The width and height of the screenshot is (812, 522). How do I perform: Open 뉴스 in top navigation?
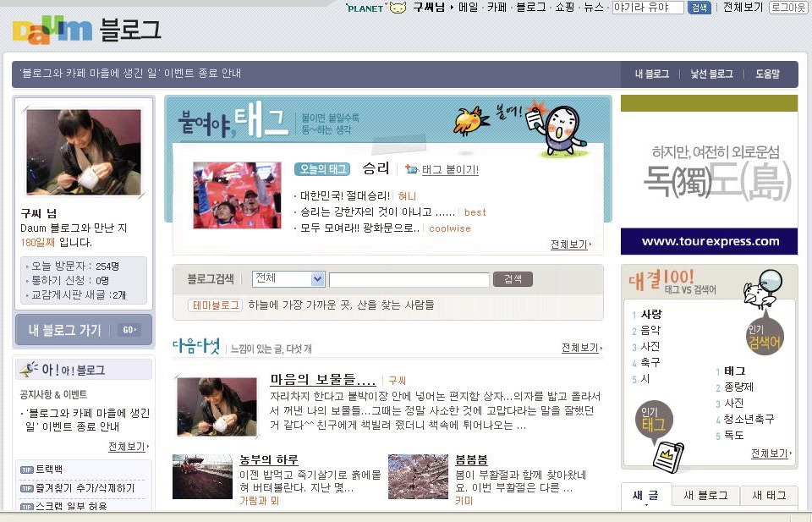[x=594, y=8]
